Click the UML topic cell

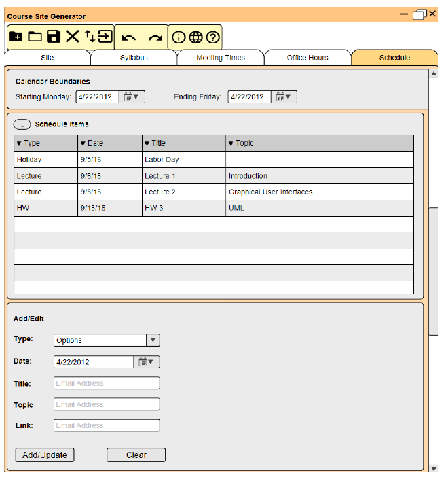click(x=320, y=208)
